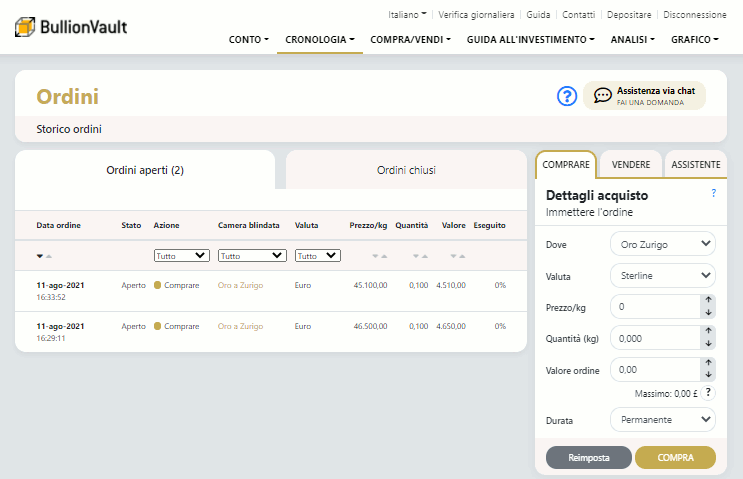Sort Valore column descending
This screenshot has height=479, width=743.
pyautogui.click(x=453, y=256)
